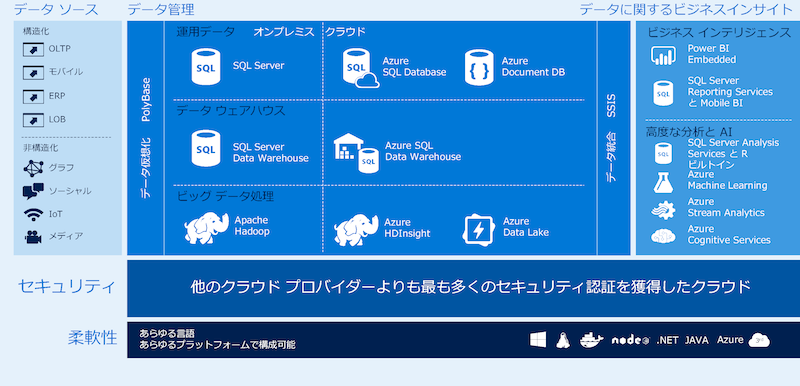The width and height of the screenshot is (800, 386).
Task: Select the グラフ network icon
Action: coord(33,168)
